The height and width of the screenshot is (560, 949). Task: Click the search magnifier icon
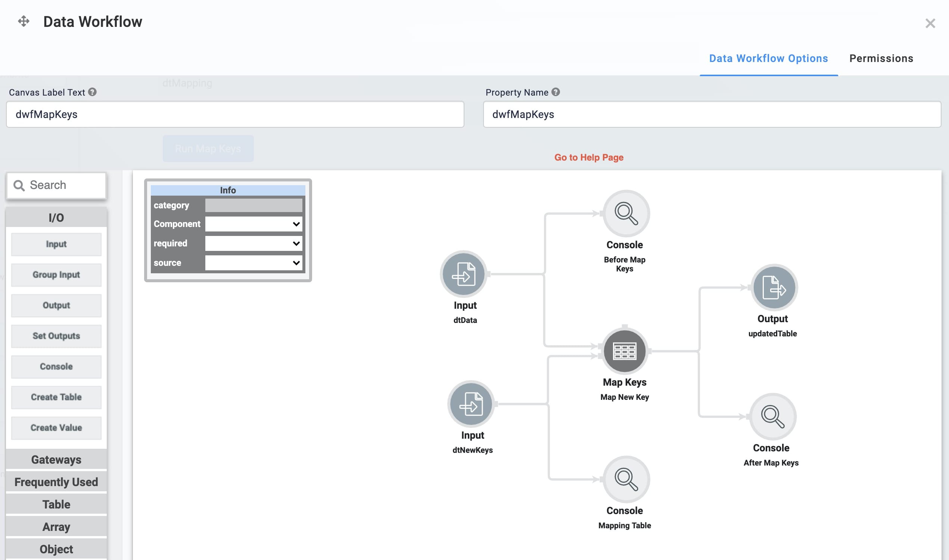coord(19,185)
